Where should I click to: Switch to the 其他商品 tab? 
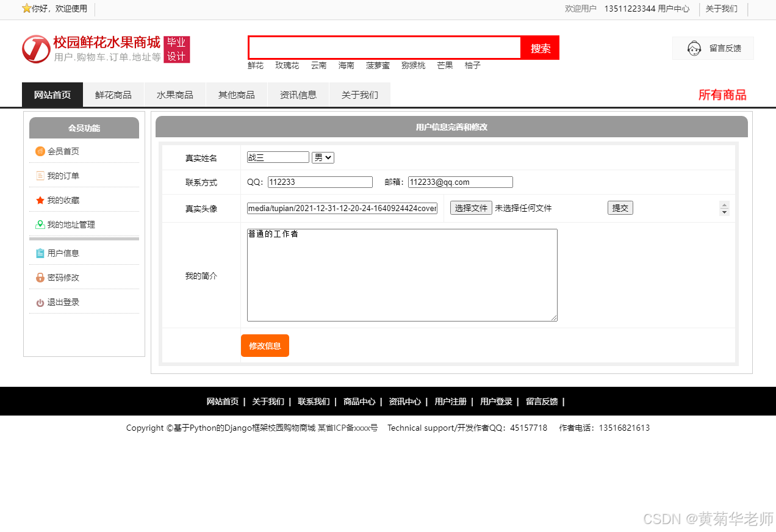click(237, 95)
